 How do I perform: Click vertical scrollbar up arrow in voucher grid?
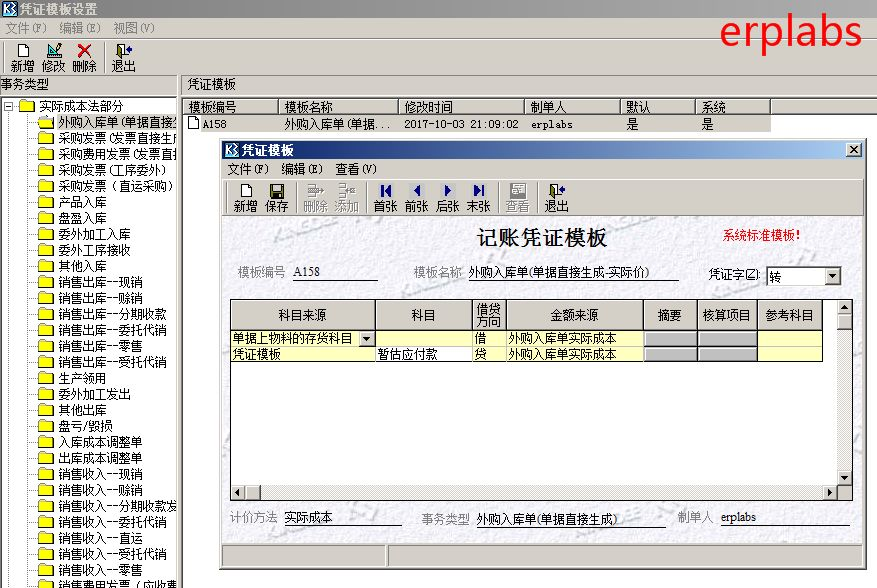tap(845, 307)
